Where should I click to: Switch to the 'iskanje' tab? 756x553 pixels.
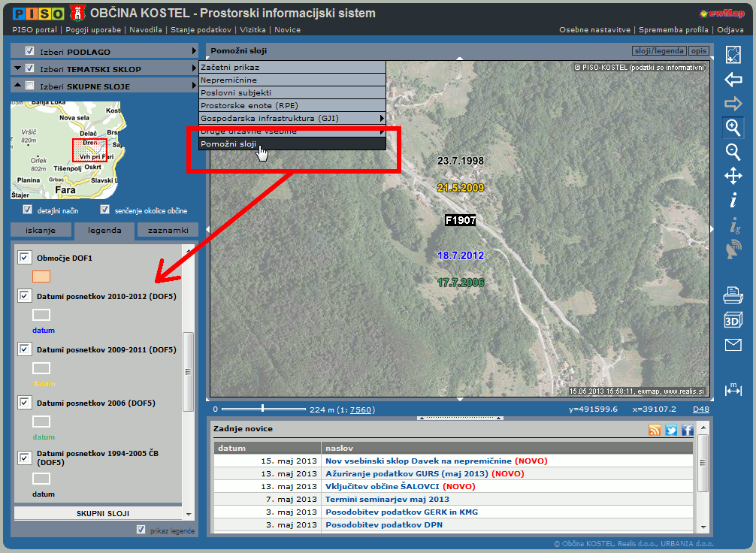pos(41,231)
